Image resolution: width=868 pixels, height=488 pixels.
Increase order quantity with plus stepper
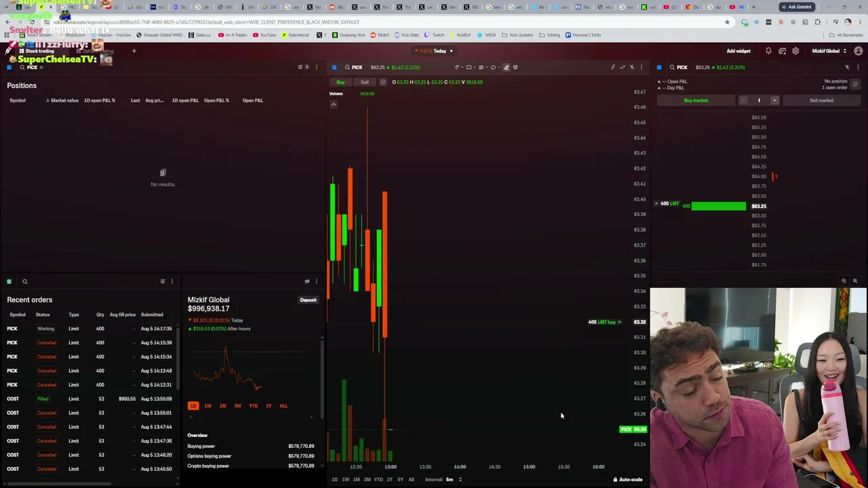(x=774, y=100)
